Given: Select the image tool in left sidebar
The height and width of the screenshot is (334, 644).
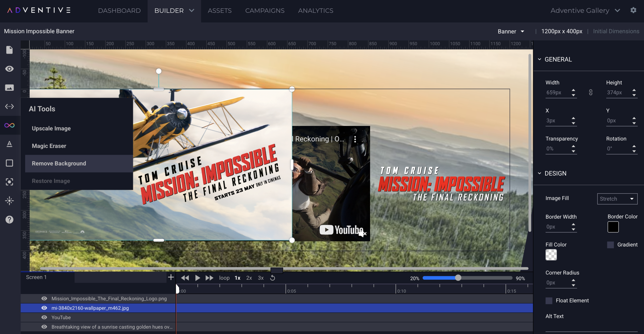Looking at the screenshot, I should [9, 87].
